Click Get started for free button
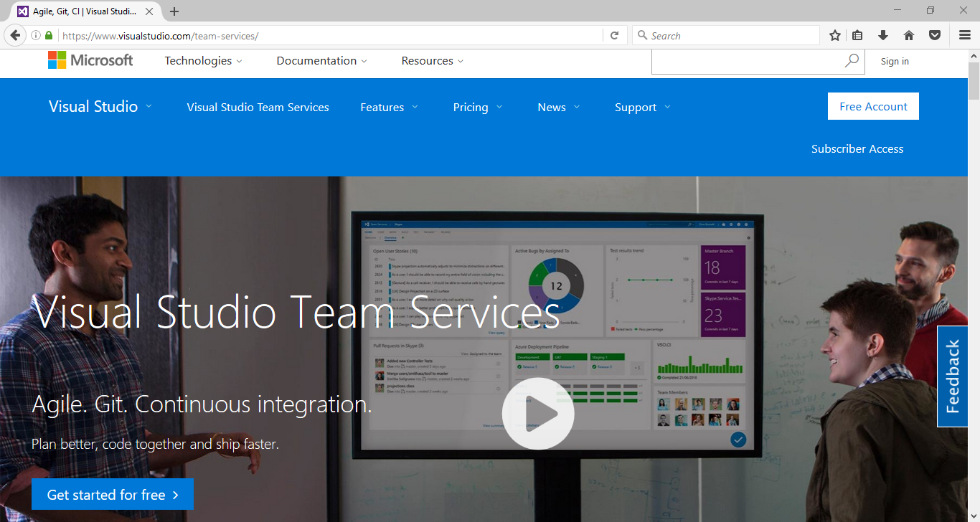The width and height of the screenshot is (980, 522). click(113, 494)
